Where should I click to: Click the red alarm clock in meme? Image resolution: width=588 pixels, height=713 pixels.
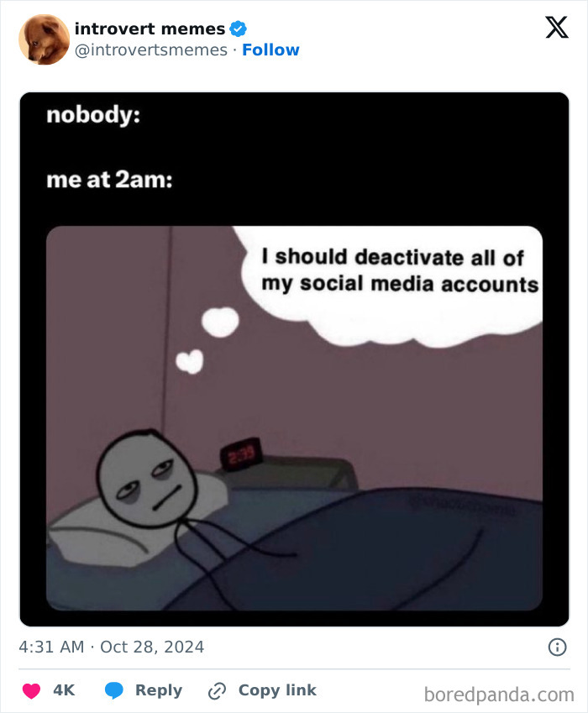tap(241, 453)
